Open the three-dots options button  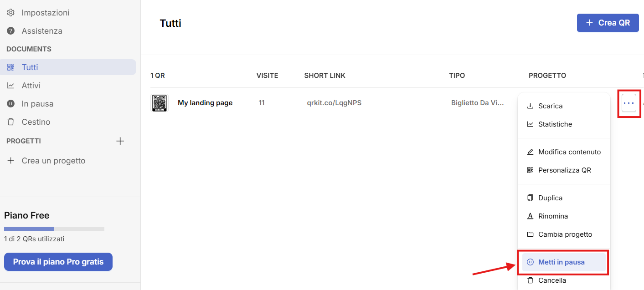[x=629, y=103]
